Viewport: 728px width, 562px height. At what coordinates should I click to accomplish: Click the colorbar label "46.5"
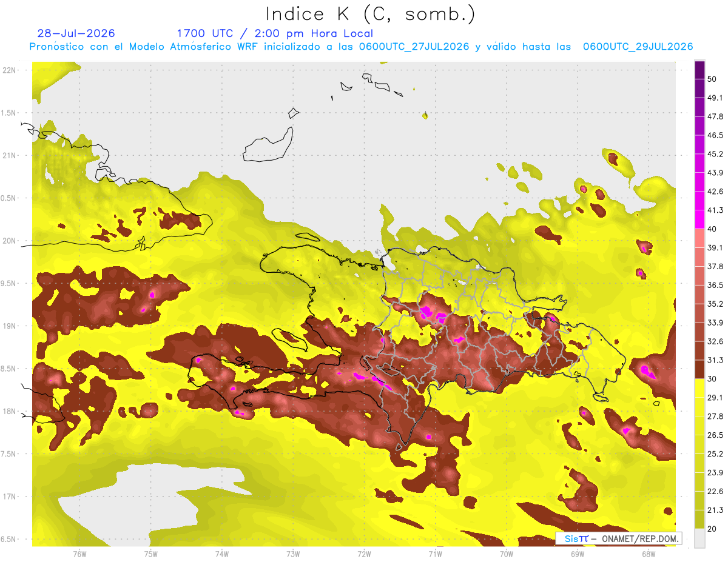715,135
